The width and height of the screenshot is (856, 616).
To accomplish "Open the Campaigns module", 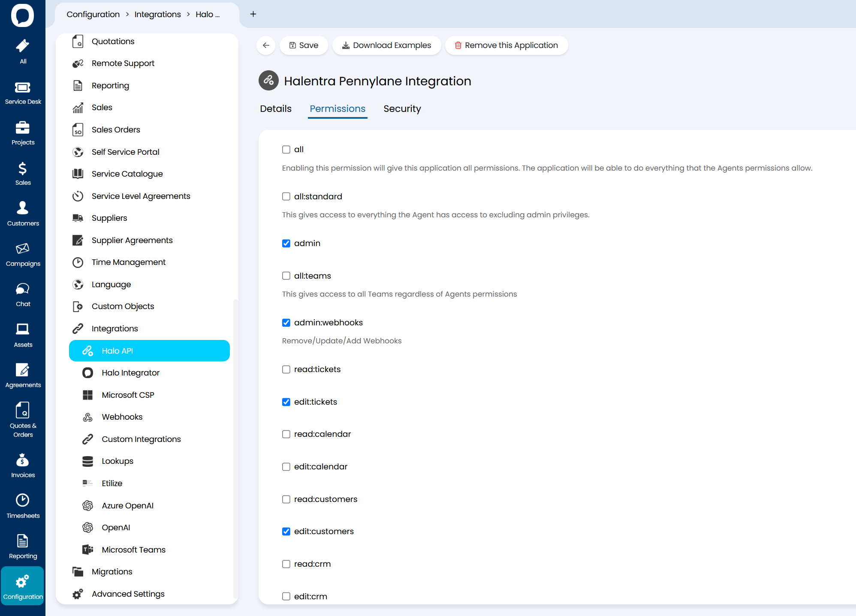I will (23, 255).
